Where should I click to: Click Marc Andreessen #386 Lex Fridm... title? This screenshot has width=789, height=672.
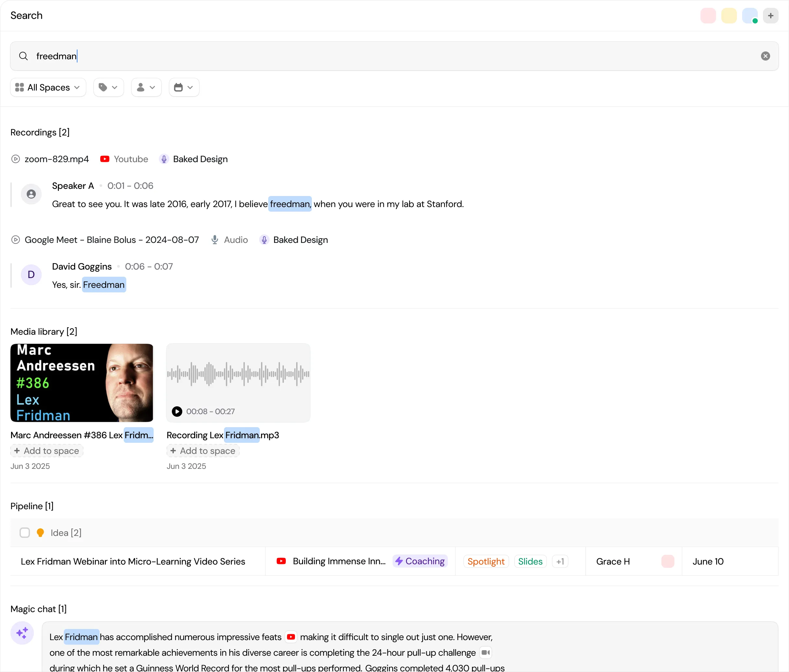click(x=82, y=435)
